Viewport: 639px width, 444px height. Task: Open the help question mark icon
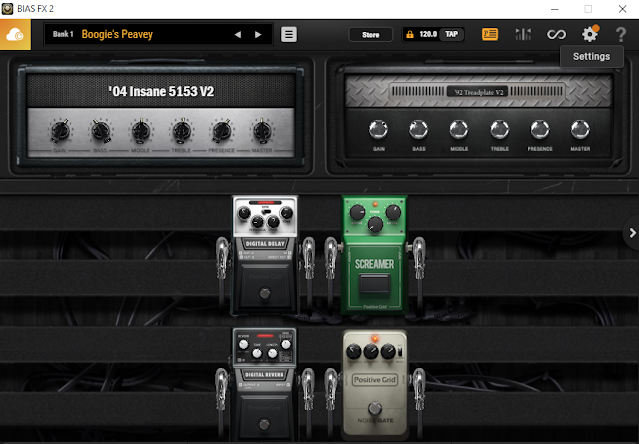click(621, 35)
